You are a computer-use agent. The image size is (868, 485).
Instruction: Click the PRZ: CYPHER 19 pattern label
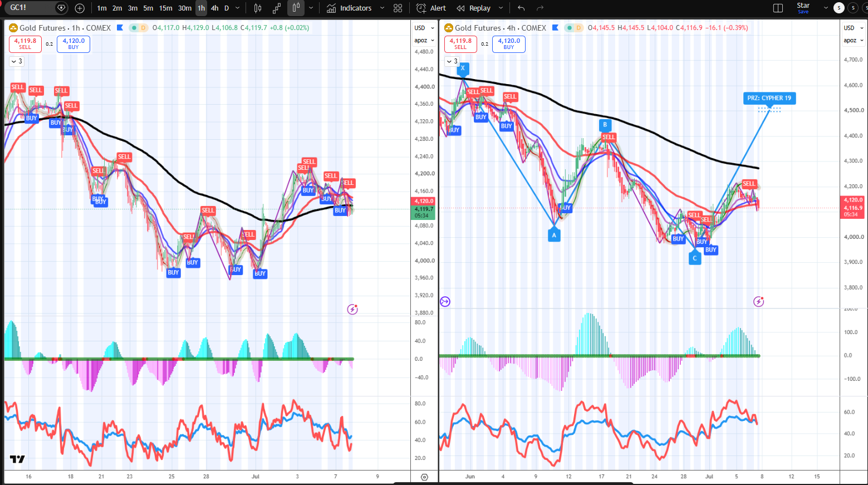click(769, 98)
